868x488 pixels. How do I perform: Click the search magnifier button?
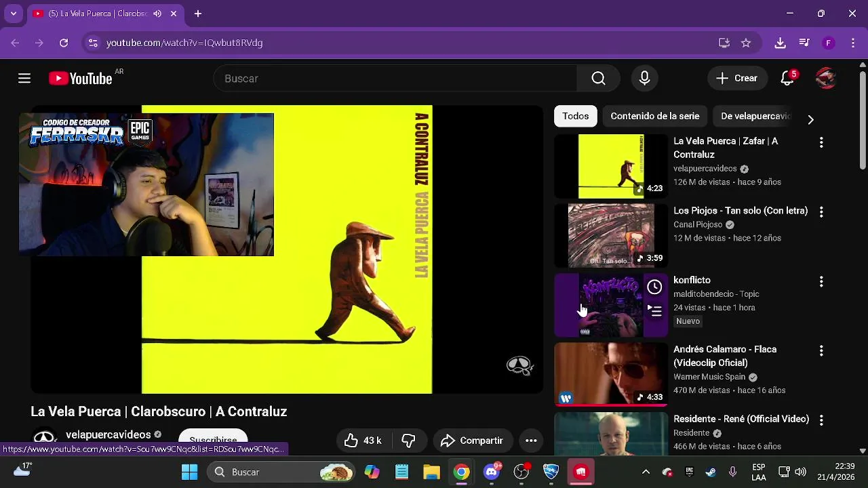(598, 79)
